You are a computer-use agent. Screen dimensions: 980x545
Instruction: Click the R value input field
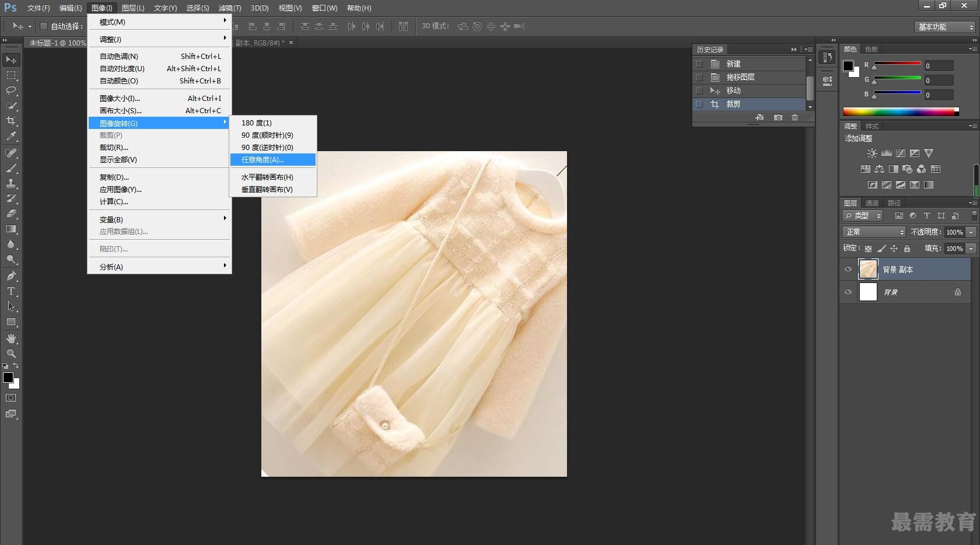click(939, 66)
